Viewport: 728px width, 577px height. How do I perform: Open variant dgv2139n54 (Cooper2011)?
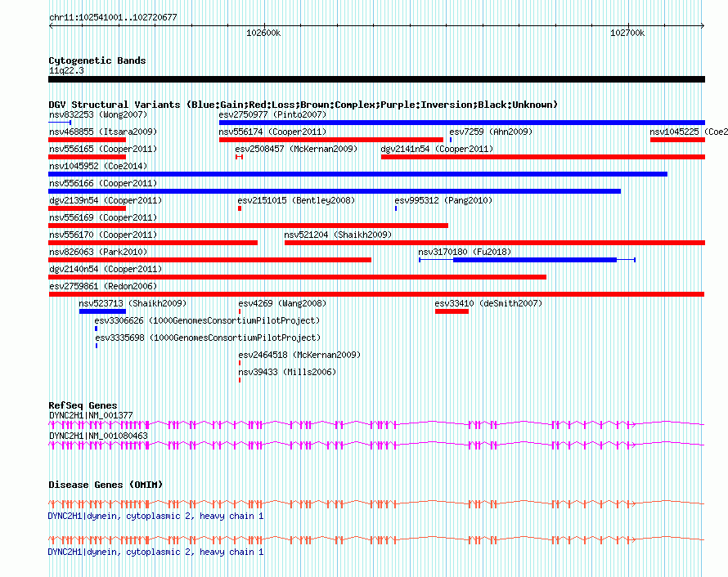pos(106,200)
